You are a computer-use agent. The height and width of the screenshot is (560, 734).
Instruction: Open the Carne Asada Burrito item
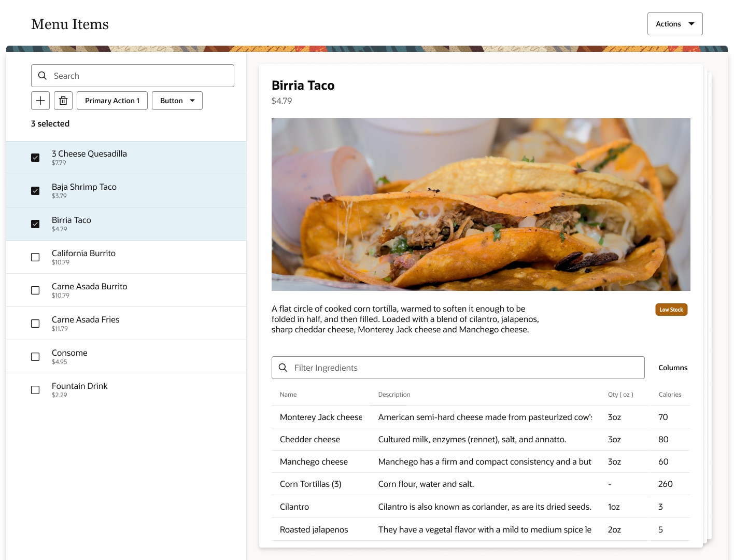click(126, 290)
